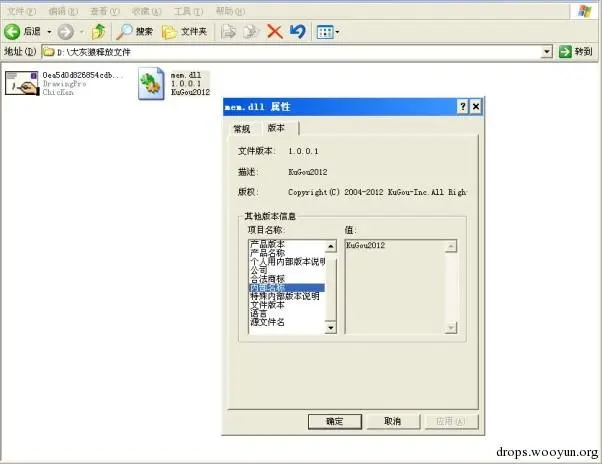Click the Move To toolbar icon
The width and height of the screenshot is (602, 464).
228,32
